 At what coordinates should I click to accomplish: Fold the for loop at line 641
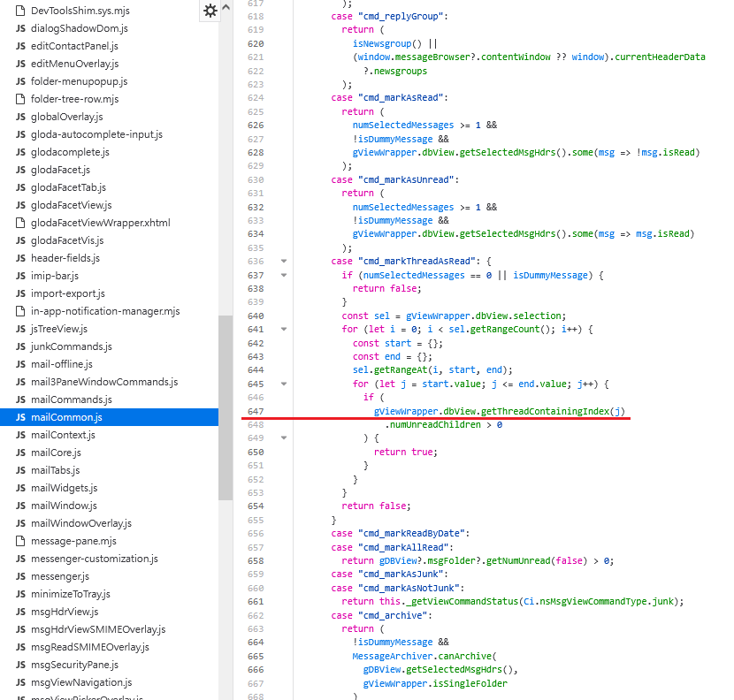click(x=284, y=330)
